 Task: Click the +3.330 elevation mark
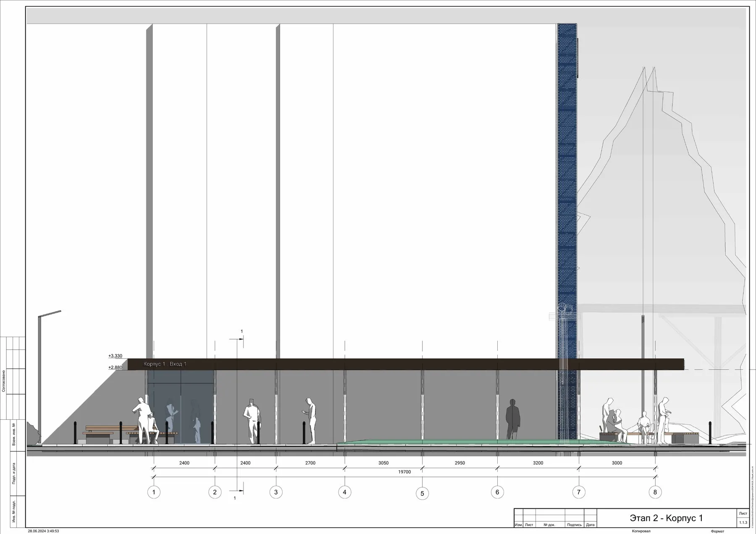click(115, 356)
